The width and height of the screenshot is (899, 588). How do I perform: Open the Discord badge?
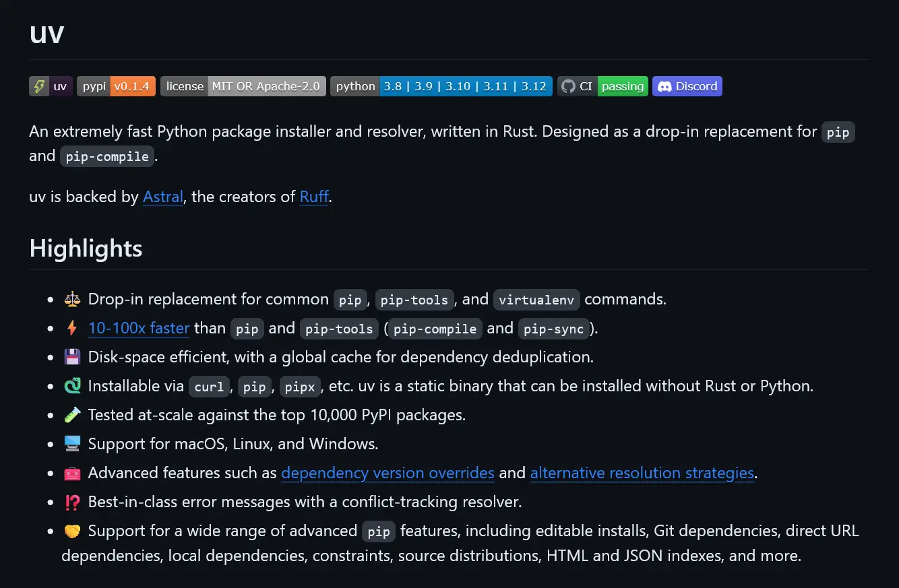click(x=687, y=86)
